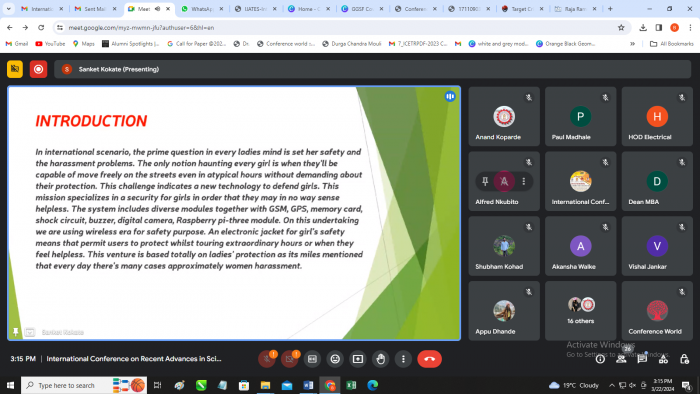Open Microsoft Word from the taskbar
Image resolution: width=700 pixels, height=394 pixels.
click(x=308, y=385)
